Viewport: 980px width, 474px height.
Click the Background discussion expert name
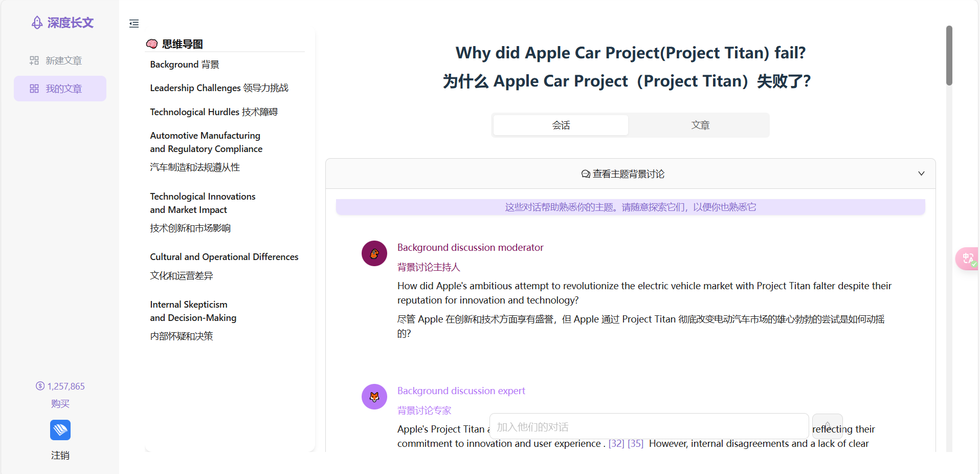461,391
